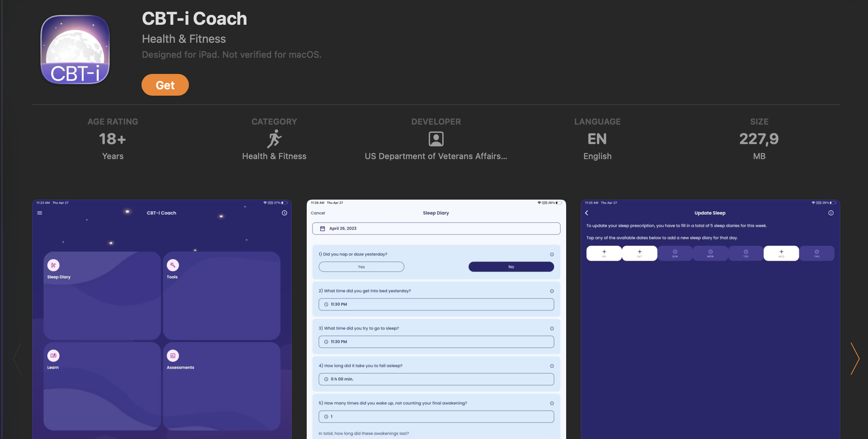
Task: Go back with the chevron in Update Sleep screenshot
Action: pyautogui.click(x=587, y=213)
